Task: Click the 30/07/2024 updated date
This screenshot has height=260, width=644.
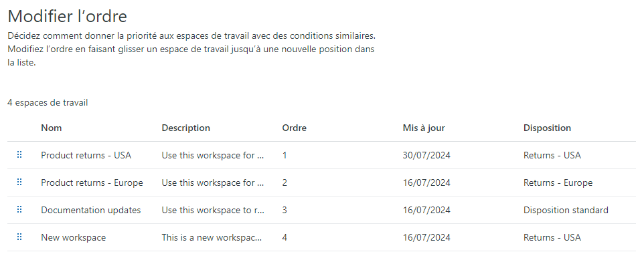Action: point(426,156)
